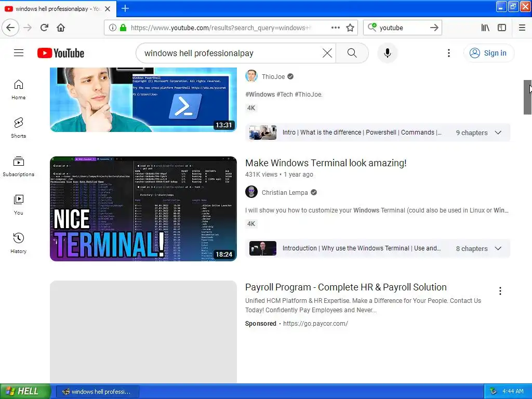Click the browser URL address field
The width and height of the screenshot is (532, 399).
tap(220, 28)
